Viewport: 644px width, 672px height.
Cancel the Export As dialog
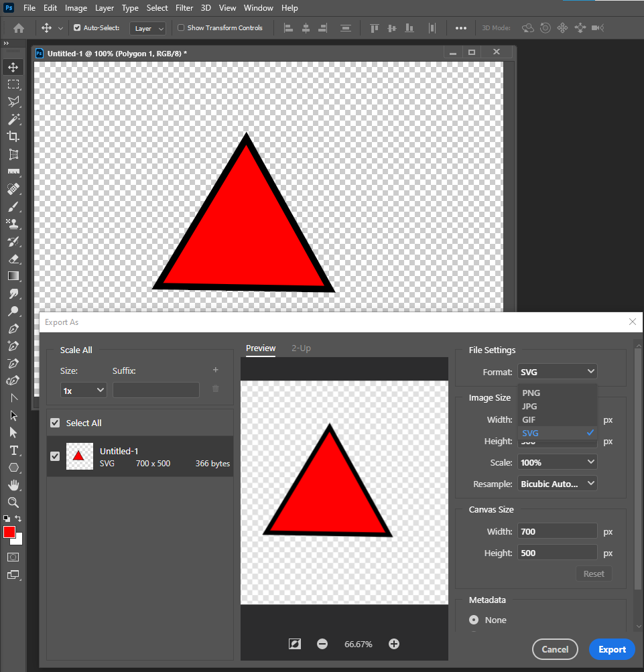pyautogui.click(x=555, y=649)
